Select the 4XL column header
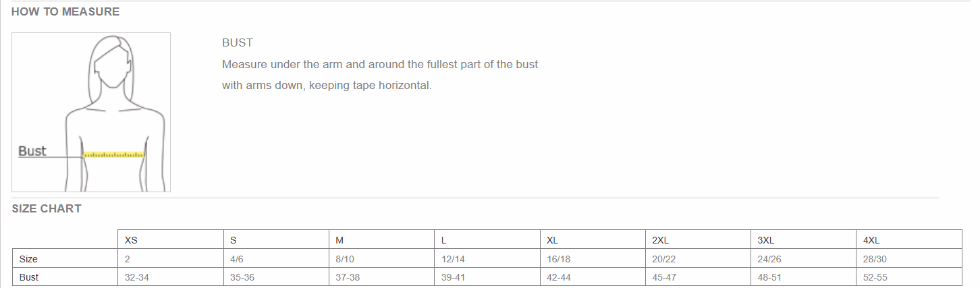This screenshot has width=980, height=288. click(871, 240)
